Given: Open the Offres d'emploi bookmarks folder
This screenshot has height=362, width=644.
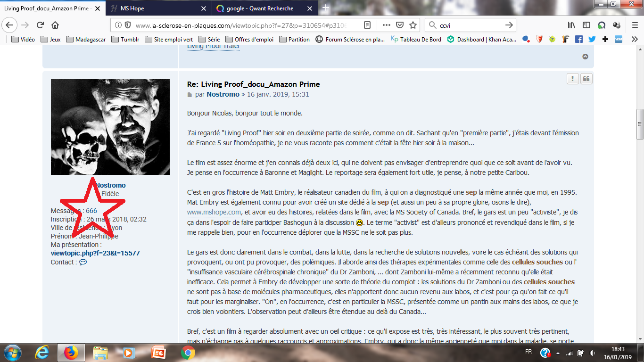Looking at the screenshot, I should tap(249, 39).
